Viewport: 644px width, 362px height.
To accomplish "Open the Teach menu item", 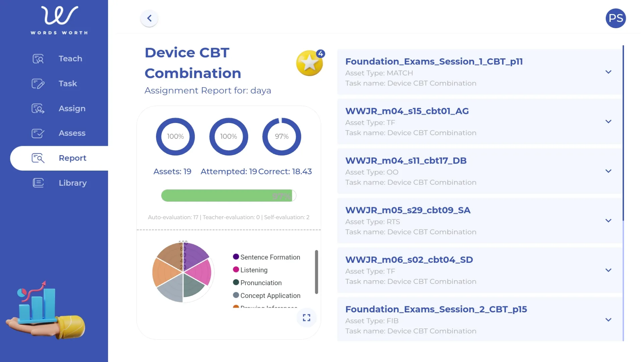I will click(70, 59).
